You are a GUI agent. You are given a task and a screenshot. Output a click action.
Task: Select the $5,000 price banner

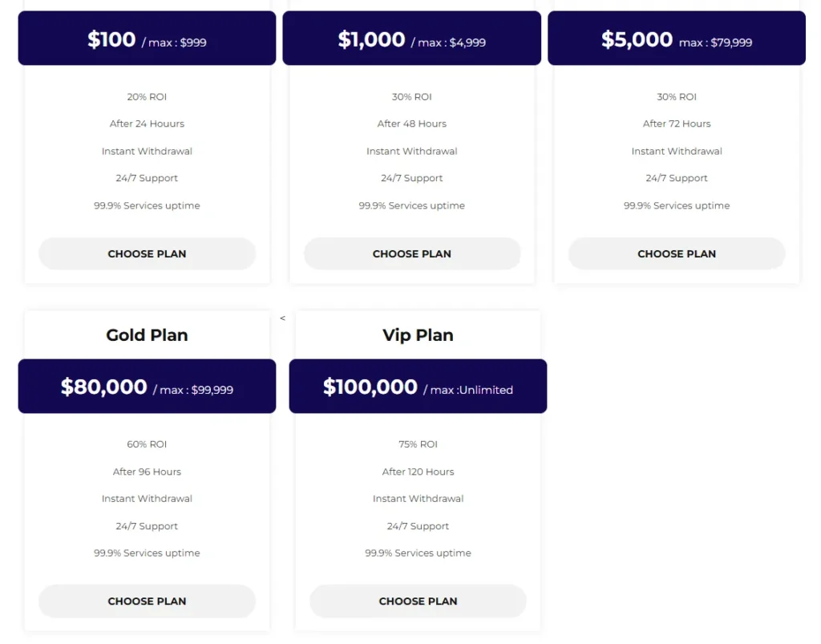[x=676, y=38]
